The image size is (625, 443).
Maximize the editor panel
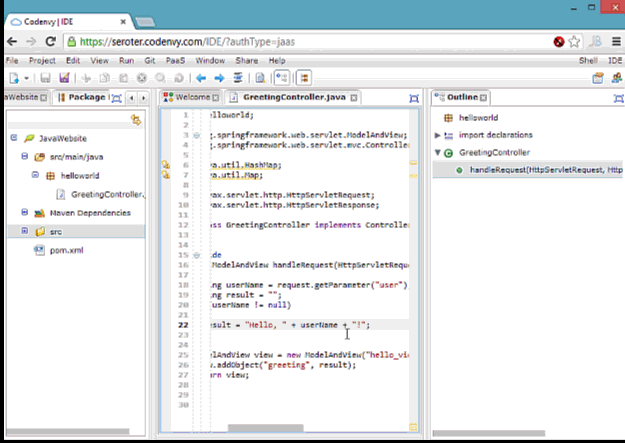[414, 98]
